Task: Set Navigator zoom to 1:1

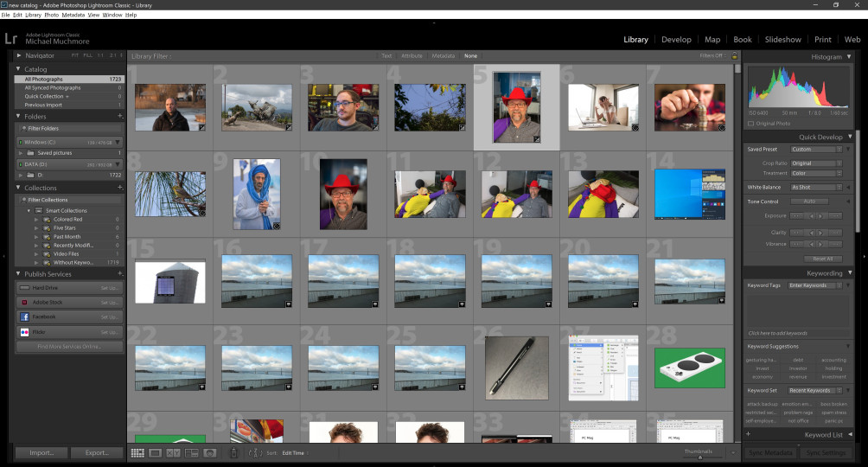Action: (100, 55)
